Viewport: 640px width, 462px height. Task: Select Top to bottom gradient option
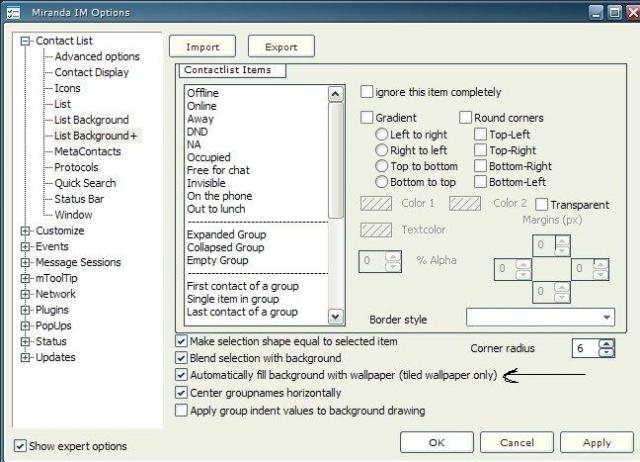pyautogui.click(x=381, y=166)
